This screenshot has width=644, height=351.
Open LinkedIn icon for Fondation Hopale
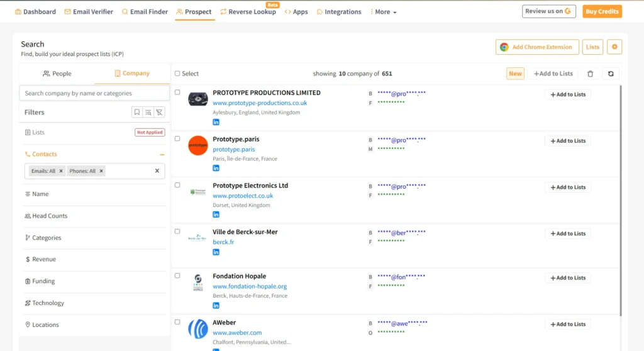point(216,305)
